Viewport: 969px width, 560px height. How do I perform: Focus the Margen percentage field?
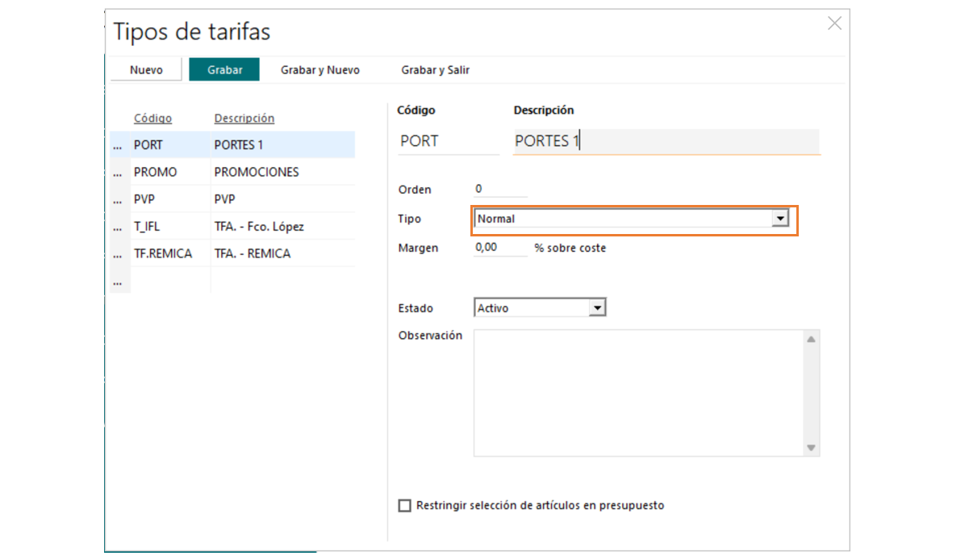coord(500,249)
